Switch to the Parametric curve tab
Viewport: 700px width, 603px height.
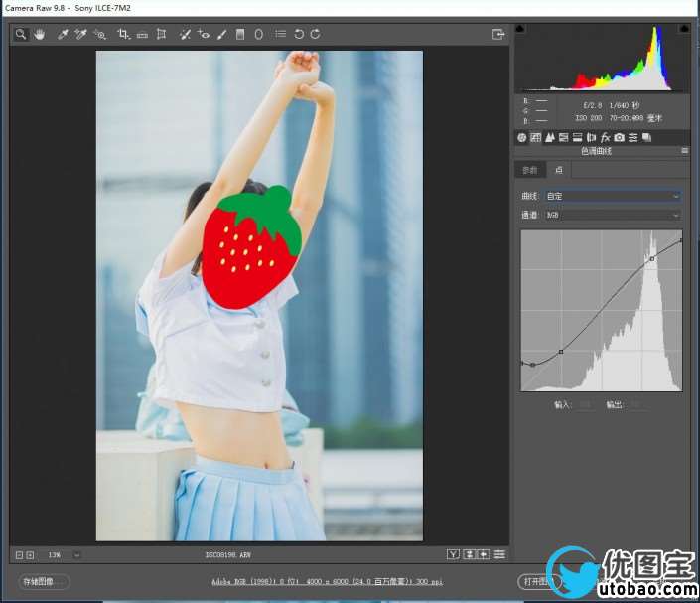point(530,170)
